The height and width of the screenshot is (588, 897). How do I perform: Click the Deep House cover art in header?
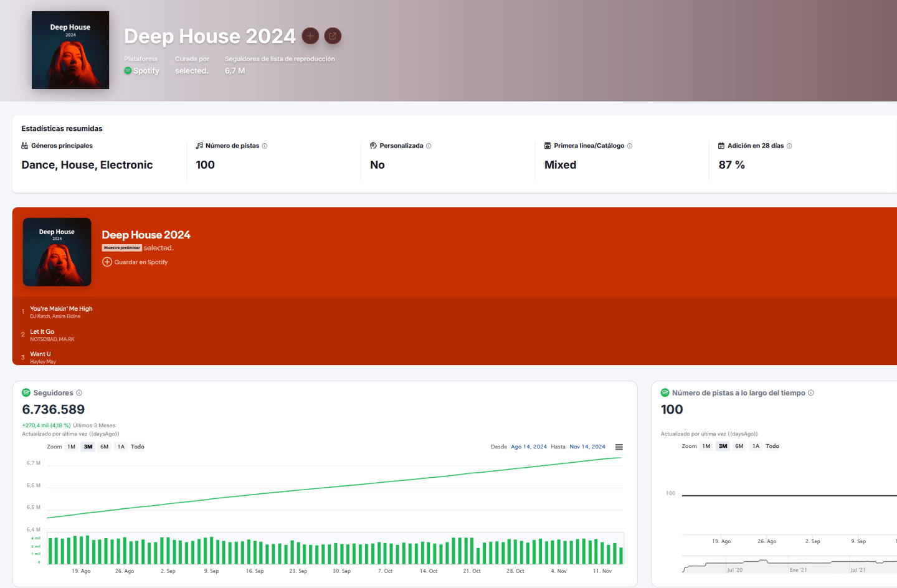click(70, 50)
